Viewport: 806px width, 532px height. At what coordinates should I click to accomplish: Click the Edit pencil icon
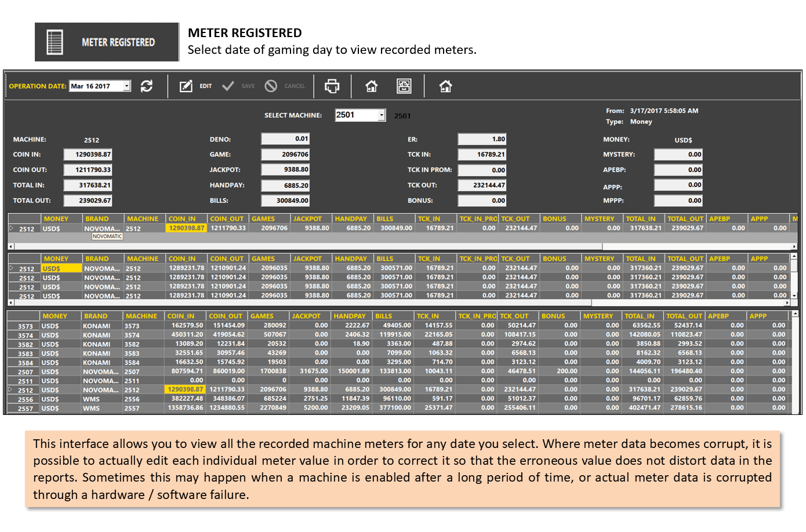[x=186, y=86]
